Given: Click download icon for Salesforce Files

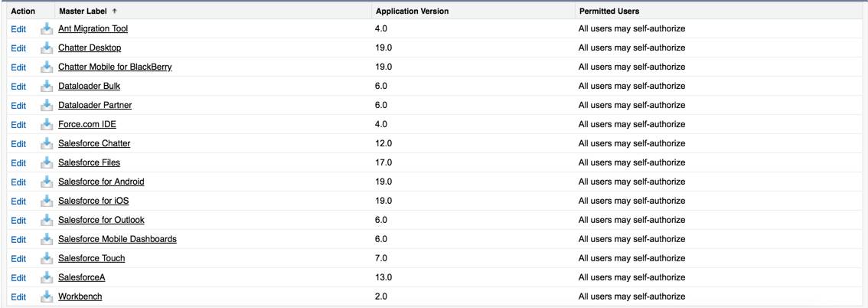Looking at the screenshot, I should pos(47,162).
